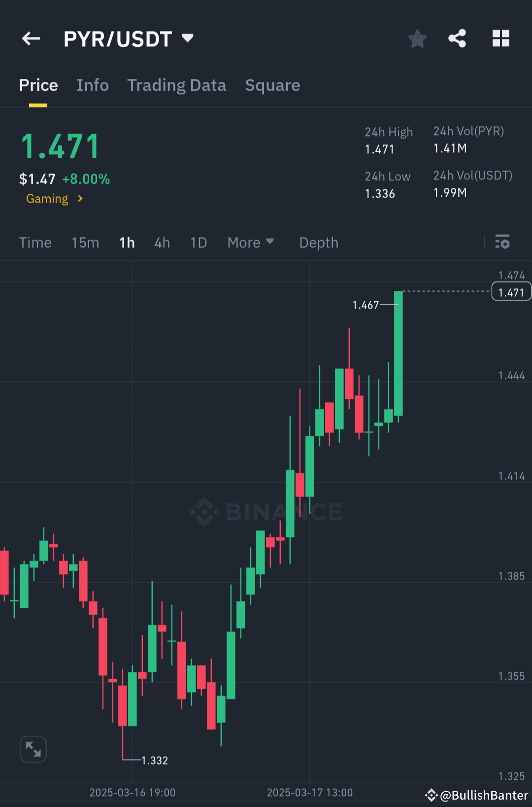Tap the fullscreen expand icon on chart
The height and width of the screenshot is (807, 532).
tap(33, 748)
